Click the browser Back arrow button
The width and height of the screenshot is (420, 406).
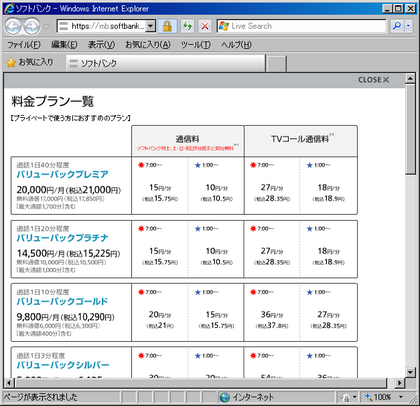(13, 26)
